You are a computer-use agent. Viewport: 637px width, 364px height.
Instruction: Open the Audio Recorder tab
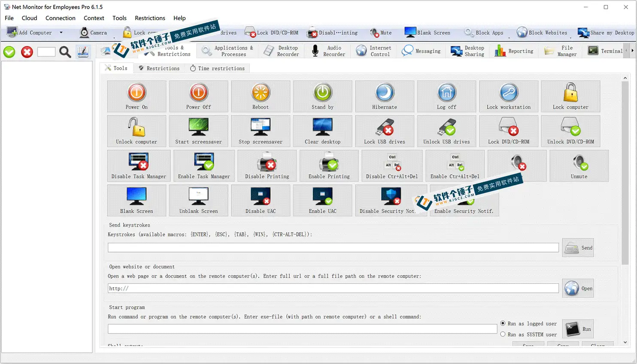[x=328, y=51]
